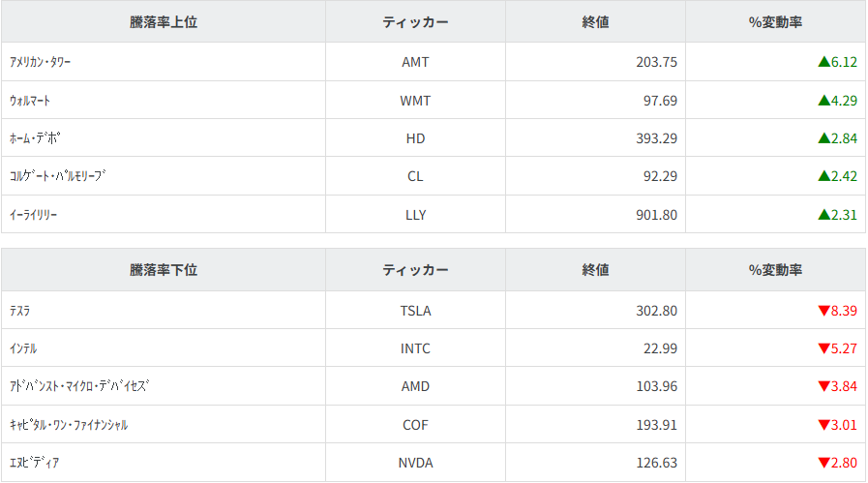Select the ウォルマート company name
Image resolution: width=868 pixels, height=483 pixels.
click(29, 100)
